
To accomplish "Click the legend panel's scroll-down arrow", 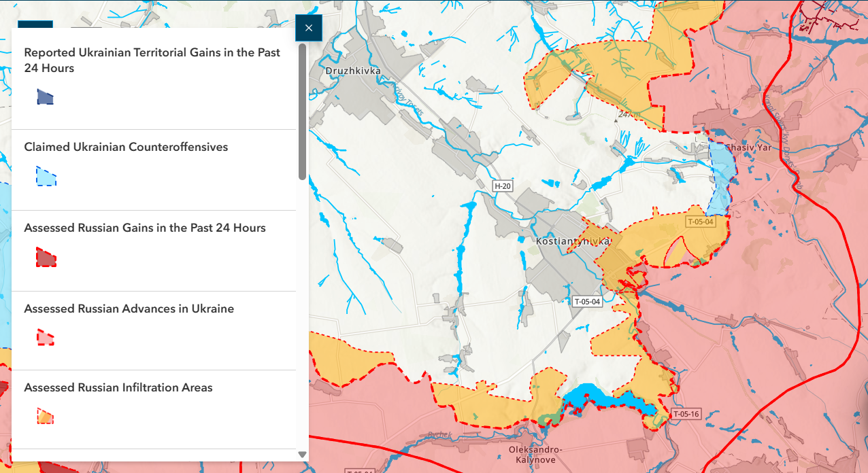I will (302, 455).
